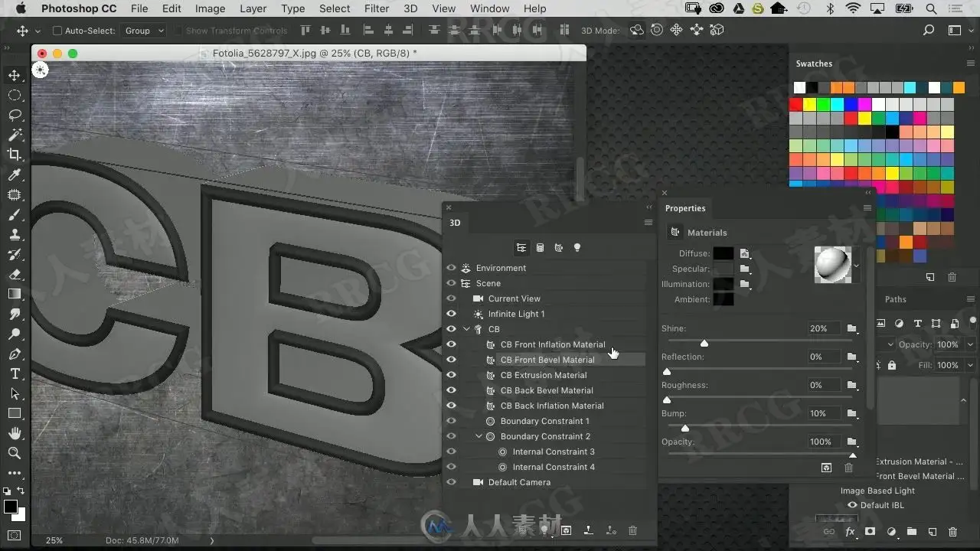This screenshot has height=551, width=980.
Task: Select the Scene item in 3D panel
Action: pos(488,283)
